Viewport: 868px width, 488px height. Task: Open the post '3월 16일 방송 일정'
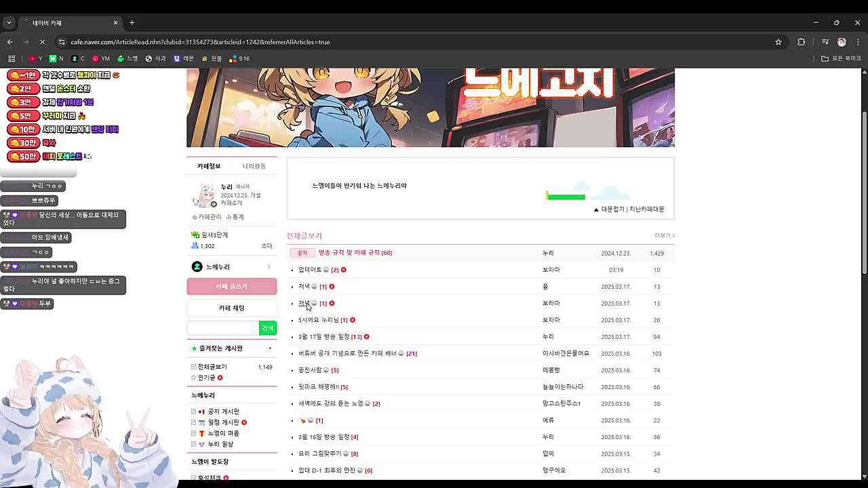coord(324,437)
